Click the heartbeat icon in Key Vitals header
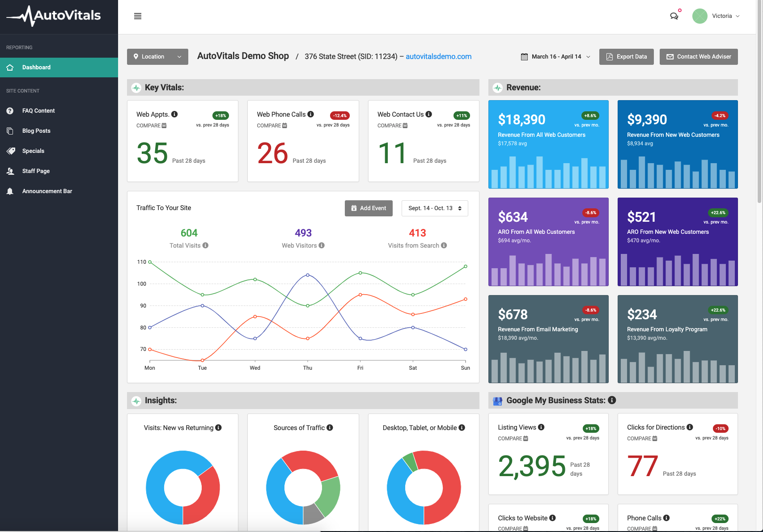Viewport: 763px width, 532px height. [136, 87]
